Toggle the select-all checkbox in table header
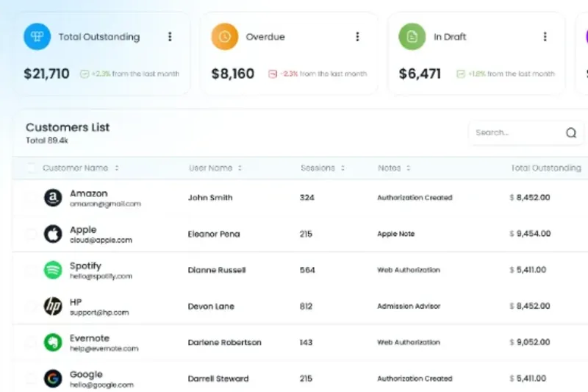588x392 pixels. 31,168
